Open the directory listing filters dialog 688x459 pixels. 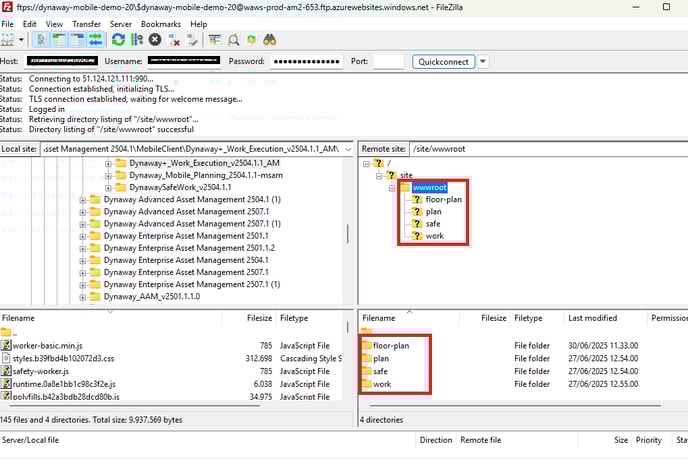coord(215,40)
